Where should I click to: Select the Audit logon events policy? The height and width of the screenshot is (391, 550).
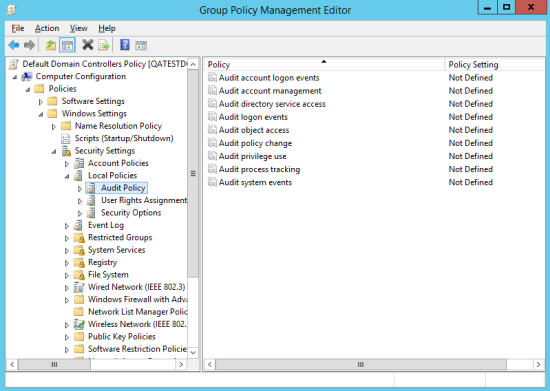tap(253, 117)
